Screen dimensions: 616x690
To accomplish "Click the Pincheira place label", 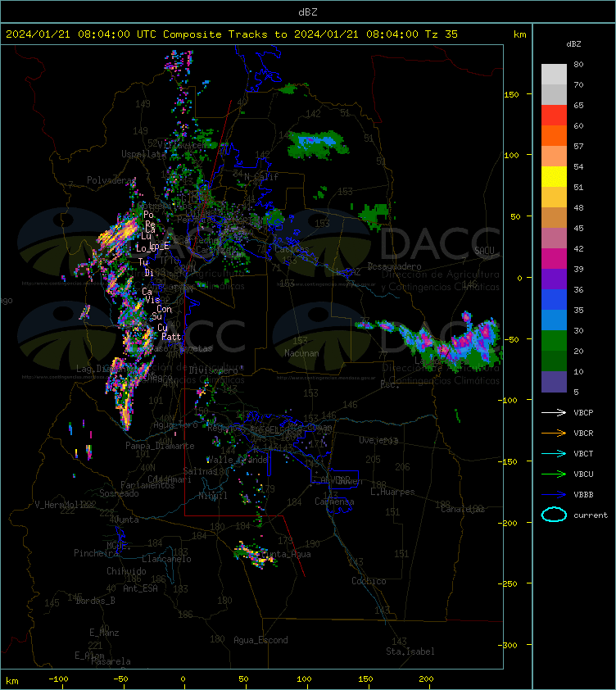I will (x=96, y=552).
